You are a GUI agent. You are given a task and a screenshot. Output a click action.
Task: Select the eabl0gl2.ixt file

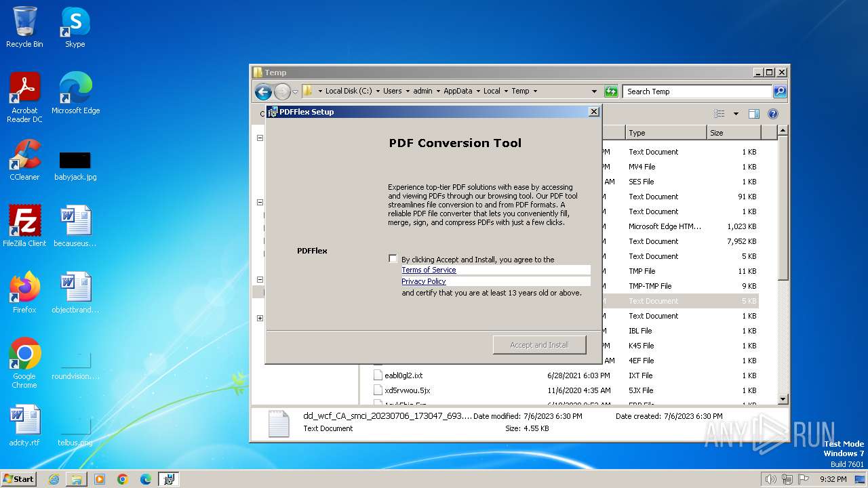click(403, 375)
